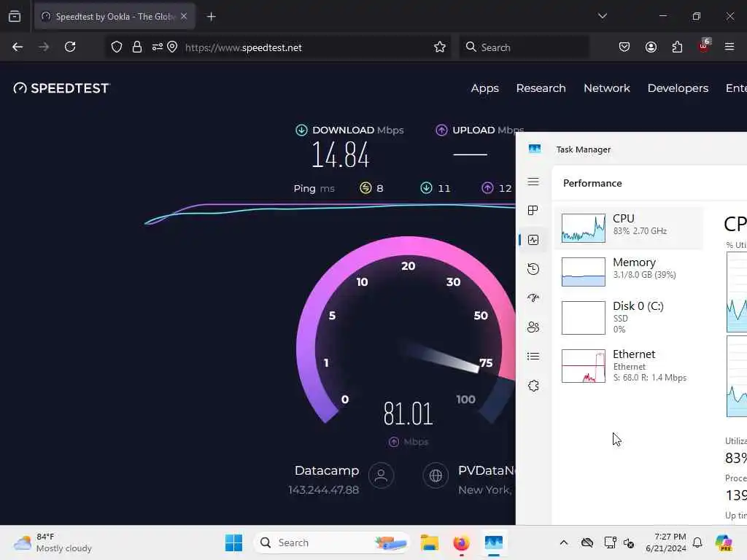Close the Speedtest by Ookla tab
This screenshot has width=747, height=560.
click(x=184, y=16)
